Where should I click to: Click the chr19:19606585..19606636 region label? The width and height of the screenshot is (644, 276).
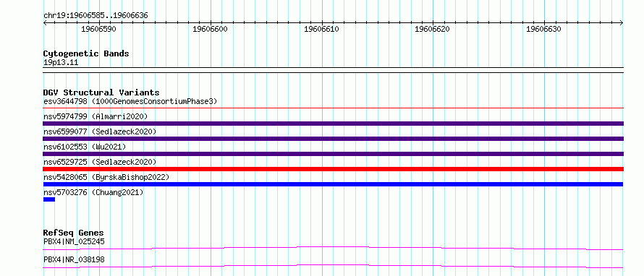tap(96, 16)
